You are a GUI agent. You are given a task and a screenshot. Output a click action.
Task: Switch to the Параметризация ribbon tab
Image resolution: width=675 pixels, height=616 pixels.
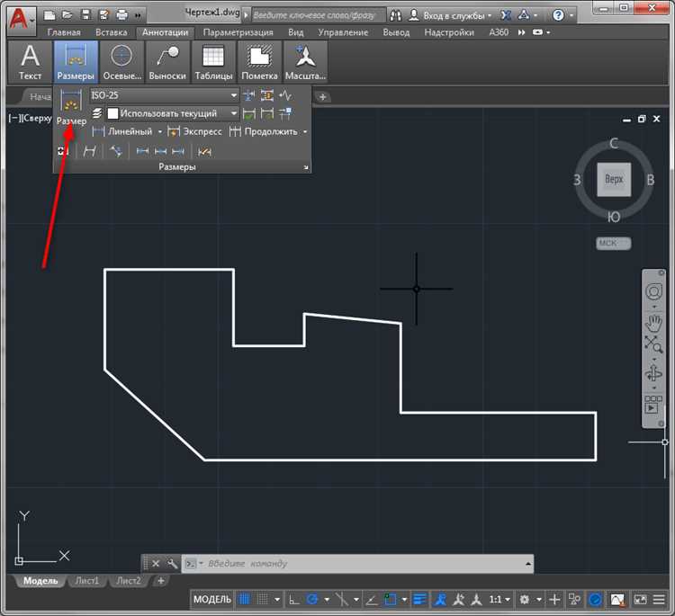point(238,32)
